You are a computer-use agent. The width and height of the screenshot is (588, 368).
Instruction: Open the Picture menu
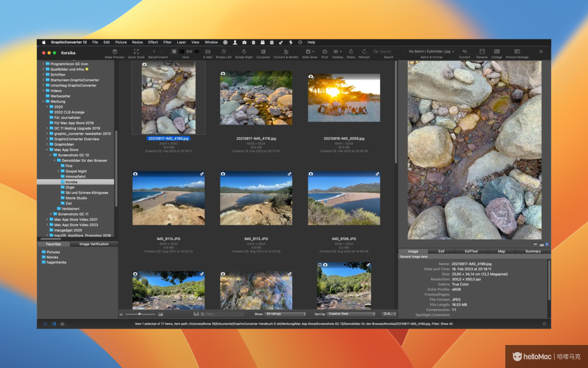tap(121, 42)
